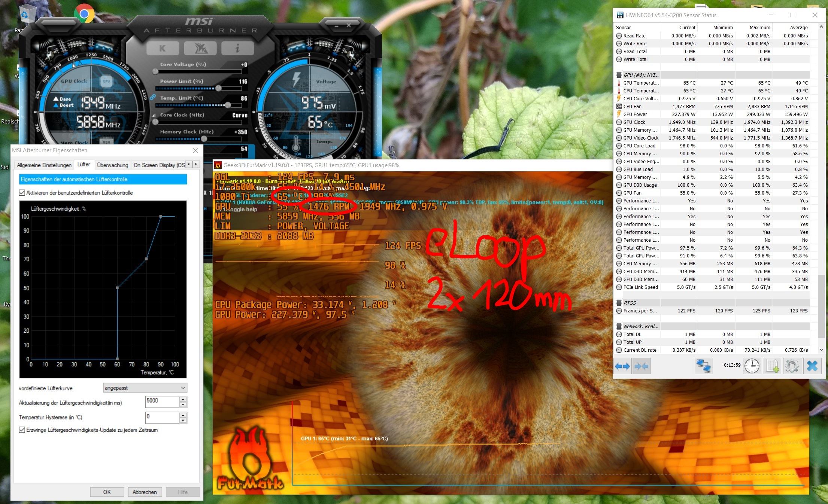The height and width of the screenshot is (504, 828).
Task: Click the blue X close-sensors icon in HWiNFO
Action: (812, 366)
